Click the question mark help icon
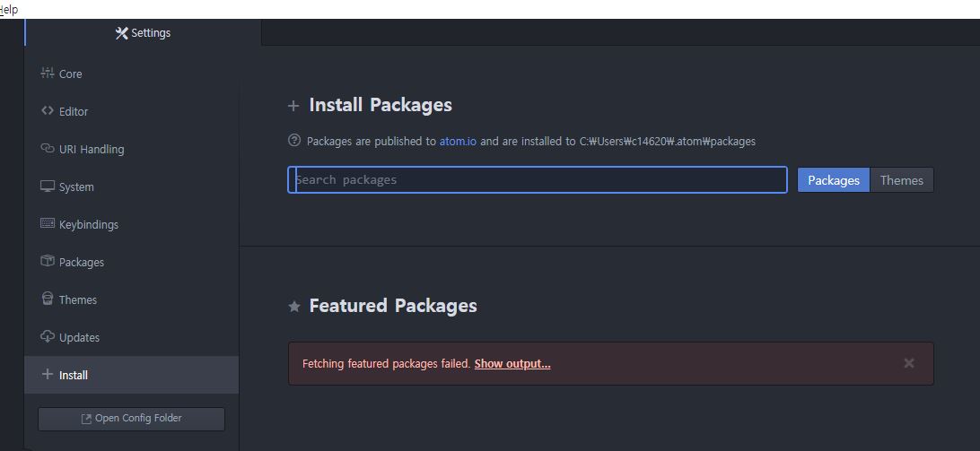980x451 pixels. [294, 141]
